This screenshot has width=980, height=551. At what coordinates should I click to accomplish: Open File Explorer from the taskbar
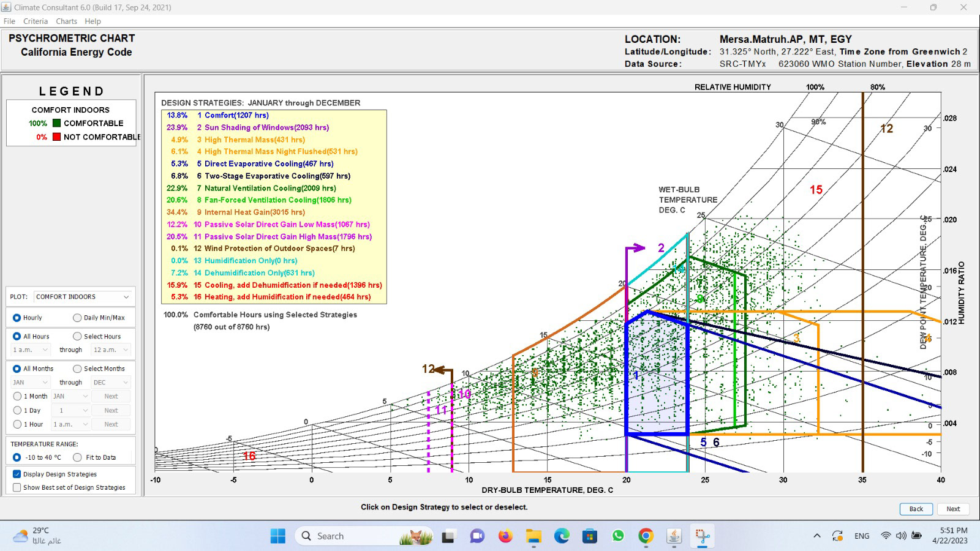pos(533,536)
